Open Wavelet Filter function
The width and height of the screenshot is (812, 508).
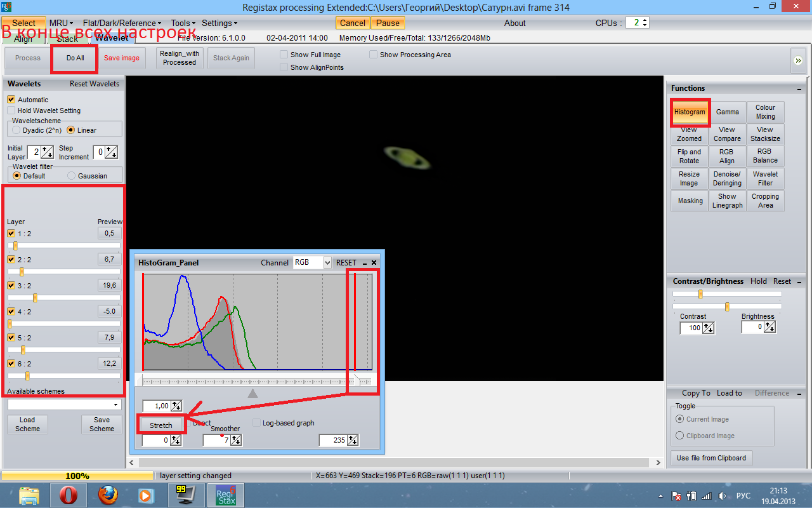[x=765, y=178]
